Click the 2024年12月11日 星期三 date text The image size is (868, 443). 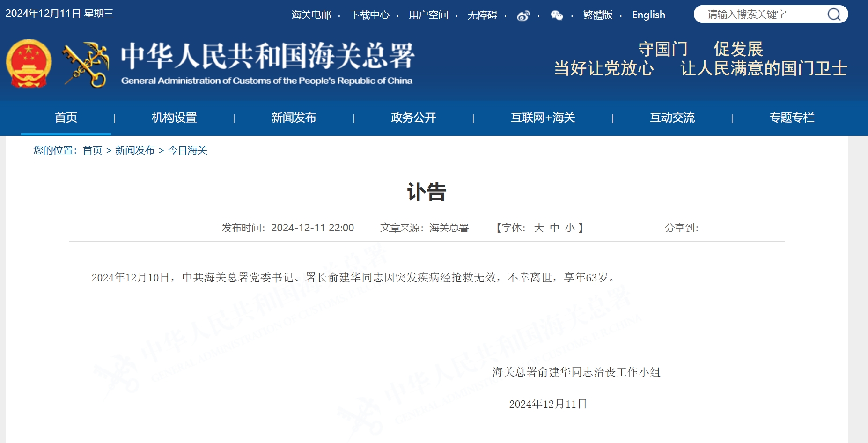(59, 14)
